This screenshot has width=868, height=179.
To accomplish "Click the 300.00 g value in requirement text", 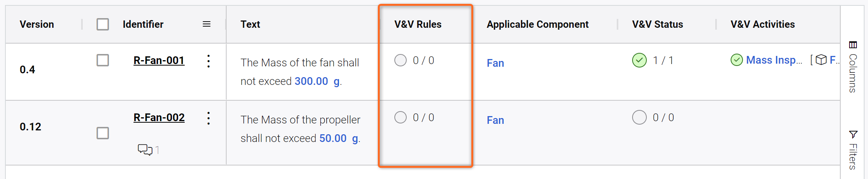I will click(x=317, y=81).
